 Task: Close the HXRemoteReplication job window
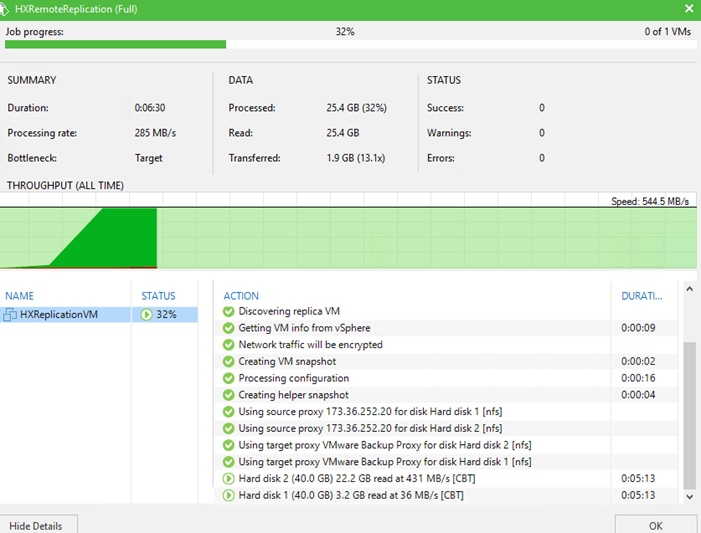tap(689, 8)
